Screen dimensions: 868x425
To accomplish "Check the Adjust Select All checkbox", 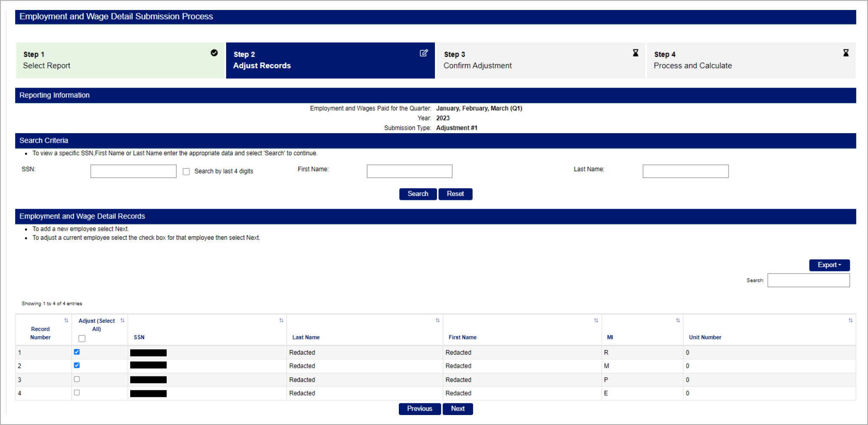I will pos(82,338).
